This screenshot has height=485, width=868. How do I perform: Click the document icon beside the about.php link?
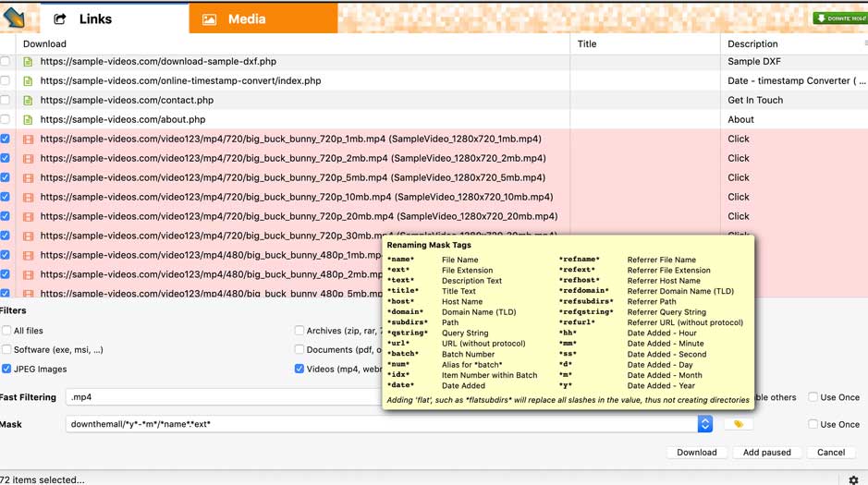[x=28, y=120]
